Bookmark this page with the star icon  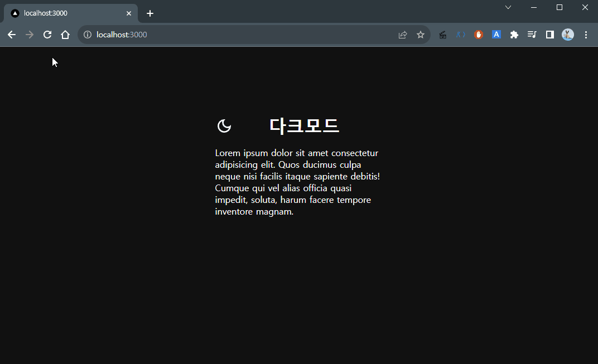click(421, 35)
